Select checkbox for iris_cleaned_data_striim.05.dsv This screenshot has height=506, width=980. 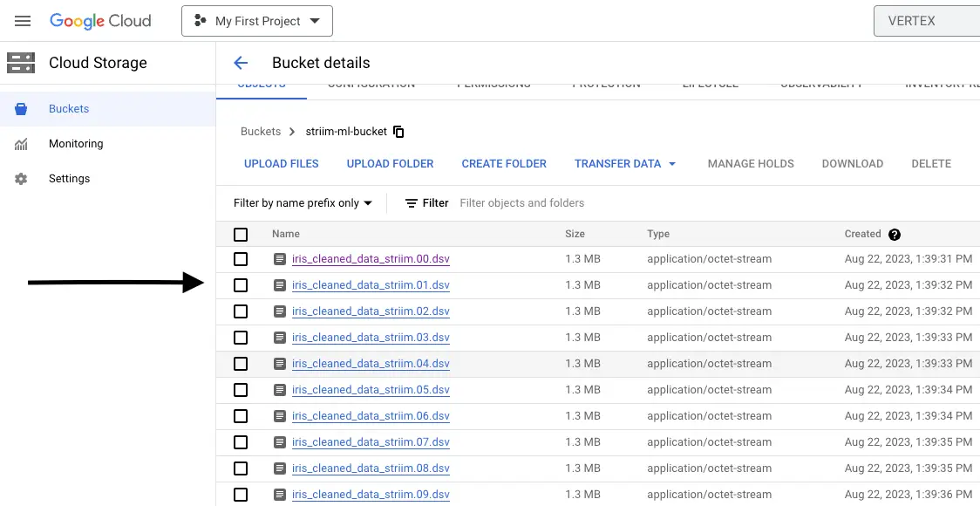[x=241, y=390]
